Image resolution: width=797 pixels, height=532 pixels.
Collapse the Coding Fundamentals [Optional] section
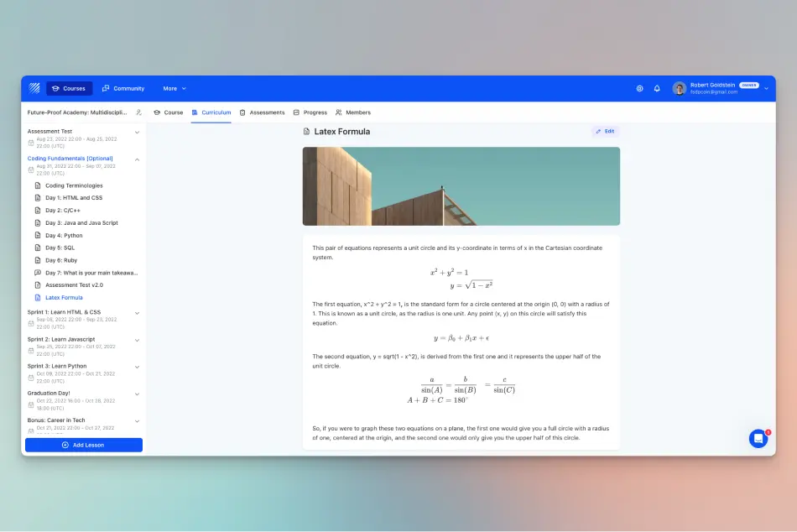coord(137,159)
